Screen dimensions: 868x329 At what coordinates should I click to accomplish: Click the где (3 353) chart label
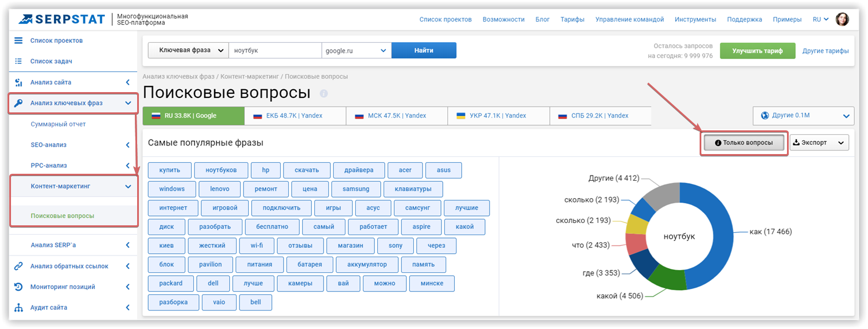point(602,273)
